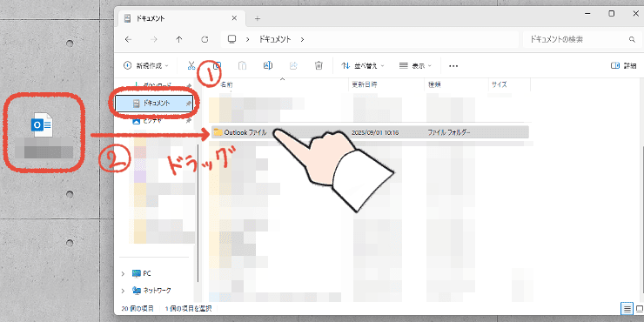Image resolution: width=644 pixels, height=322 pixels.
Task: Click the ドキュメント breadcrumb in address bar
Action: (275, 39)
